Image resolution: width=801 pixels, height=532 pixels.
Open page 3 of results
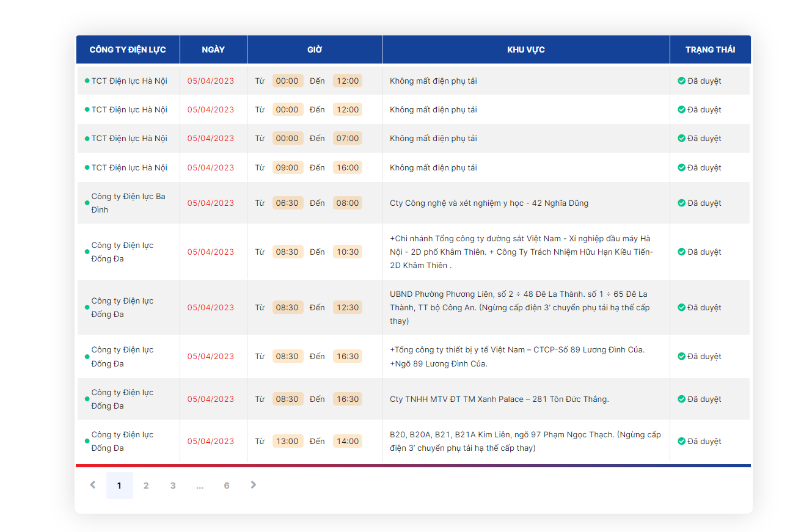173,486
